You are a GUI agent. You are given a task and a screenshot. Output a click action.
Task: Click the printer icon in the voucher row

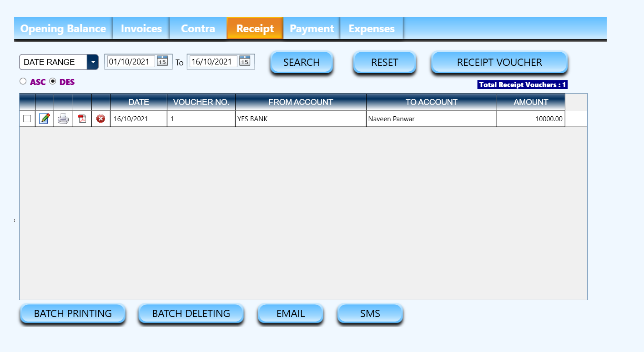coord(63,119)
